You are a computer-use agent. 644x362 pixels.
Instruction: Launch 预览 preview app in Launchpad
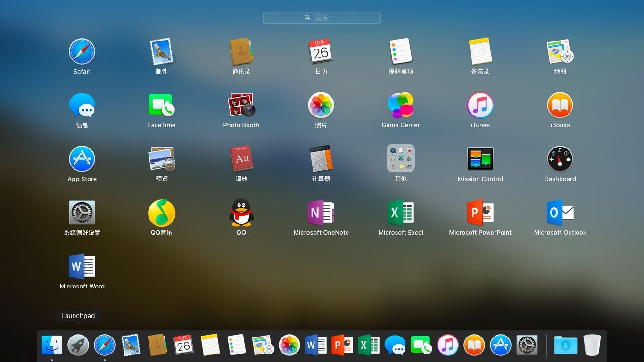tap(162, 159)
